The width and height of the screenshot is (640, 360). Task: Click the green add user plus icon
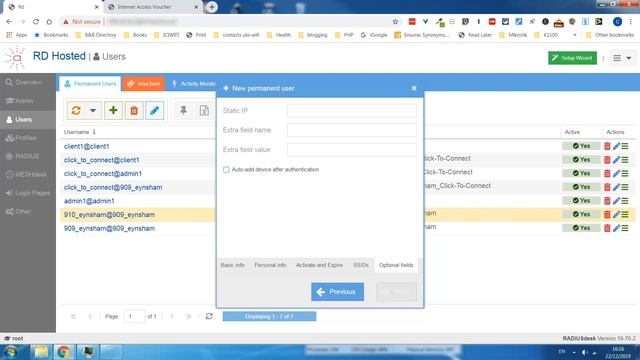coord(113,110)
